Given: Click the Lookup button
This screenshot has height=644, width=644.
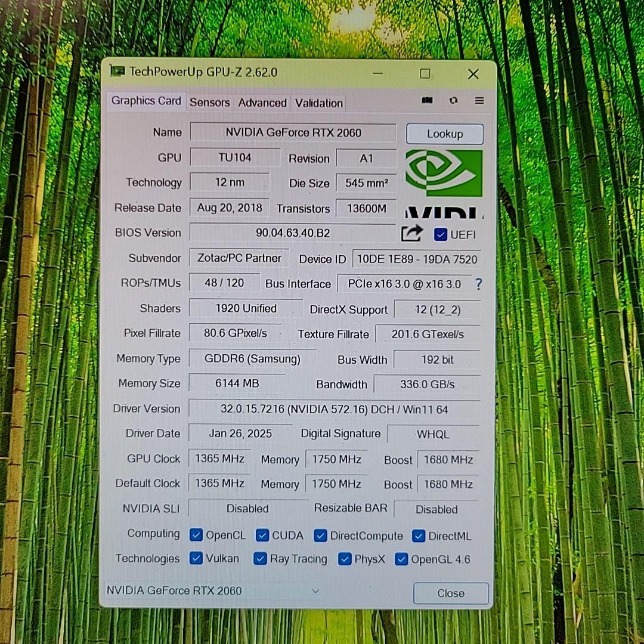Looking at the screenshot, I should (444, 134).
